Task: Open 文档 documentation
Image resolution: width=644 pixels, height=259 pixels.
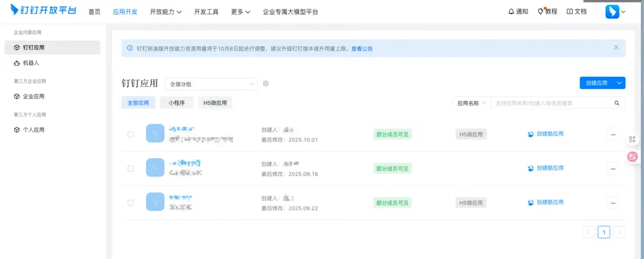Action: [577, 12]
